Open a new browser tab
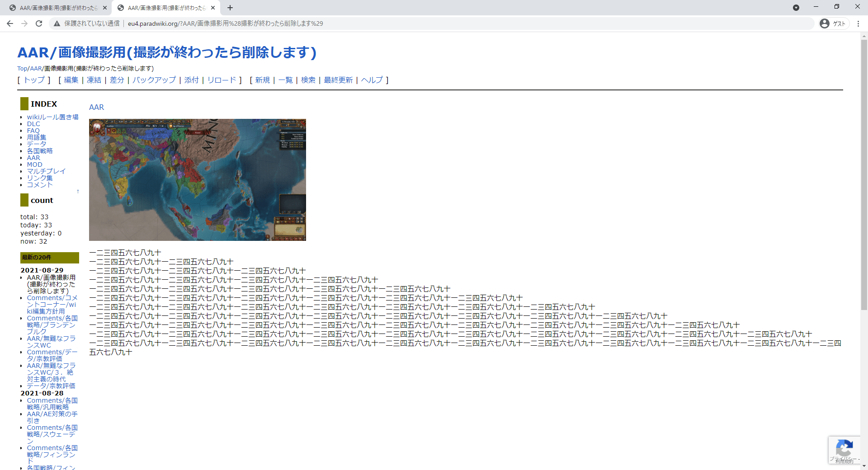The image size is (868, 470). 230,8
